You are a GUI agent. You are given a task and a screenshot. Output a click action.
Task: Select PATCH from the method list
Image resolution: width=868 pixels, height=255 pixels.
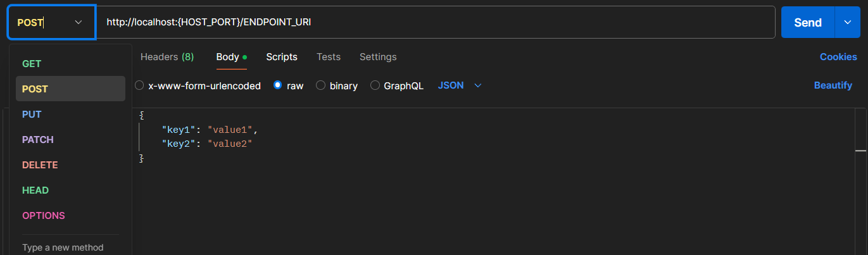coord(38,140)
